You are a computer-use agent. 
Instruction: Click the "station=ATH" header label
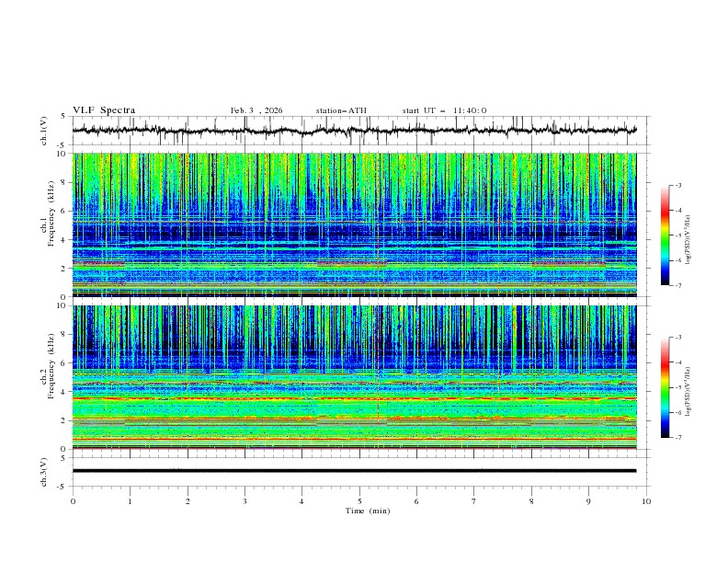coord(341,110)
